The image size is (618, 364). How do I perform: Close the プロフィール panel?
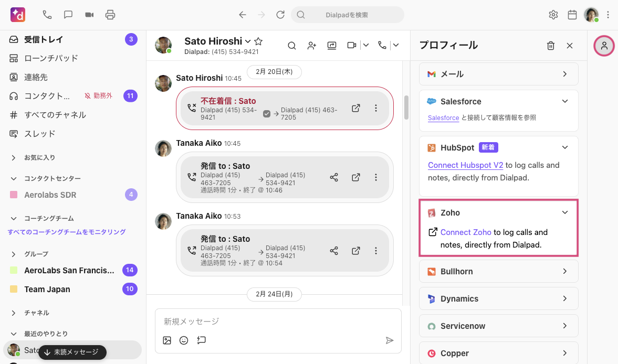(x=570, y=46)
